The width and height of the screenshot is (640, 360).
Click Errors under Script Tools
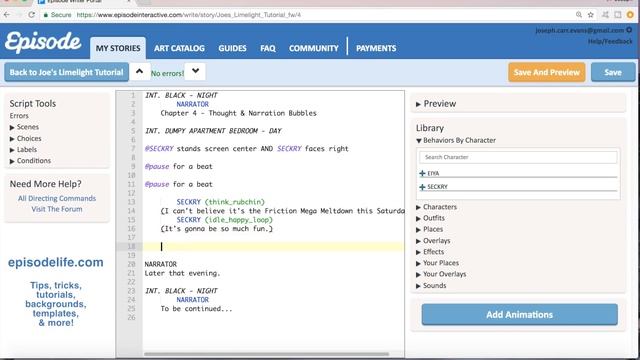tap(19, 116)
